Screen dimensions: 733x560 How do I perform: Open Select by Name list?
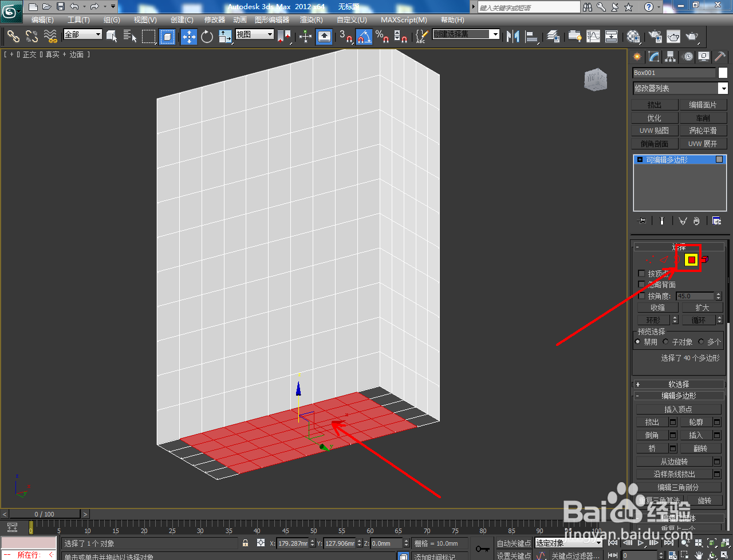click(130, 37)
